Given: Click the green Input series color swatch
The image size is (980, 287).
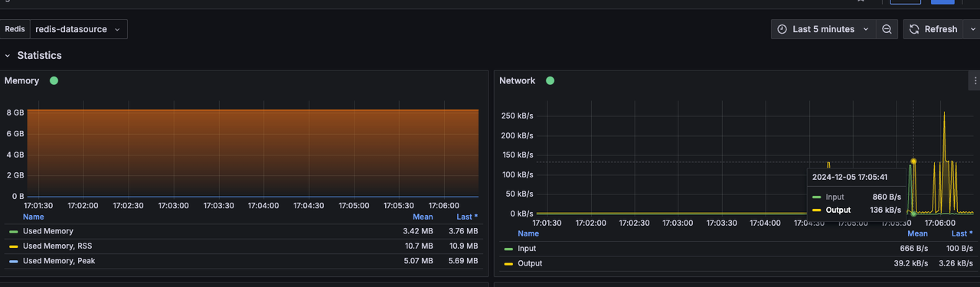Looking at the screenshot, I should point(508,249).
